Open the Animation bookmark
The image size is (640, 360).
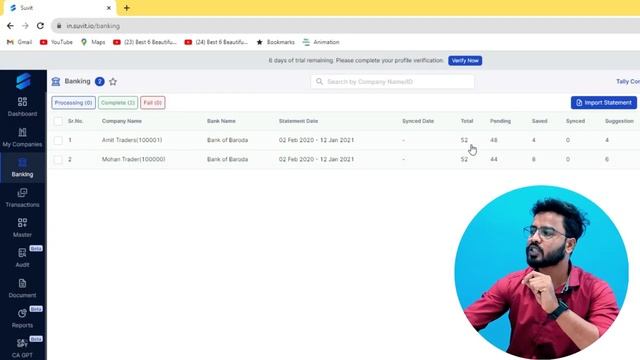(x=321, y=42)
